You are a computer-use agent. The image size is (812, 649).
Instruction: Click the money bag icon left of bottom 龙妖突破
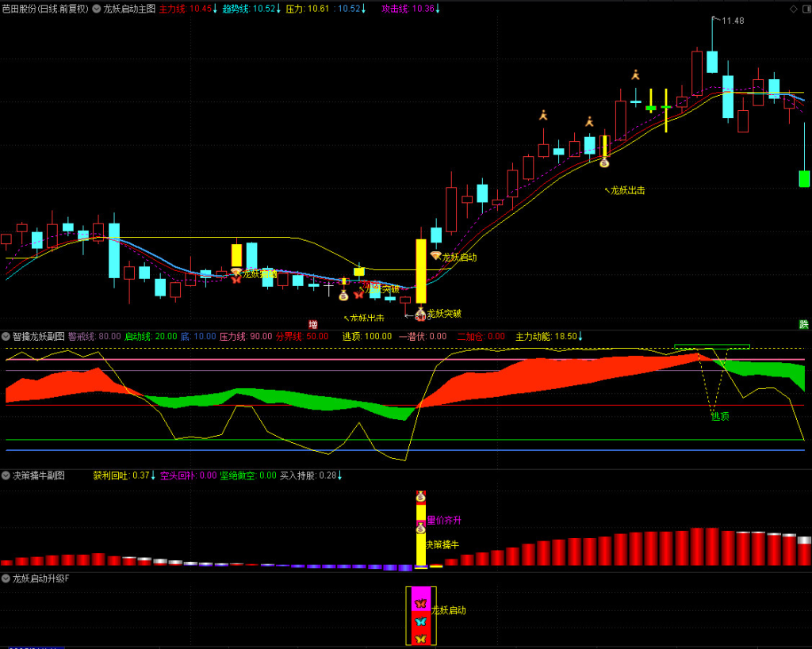click(420, 314)
